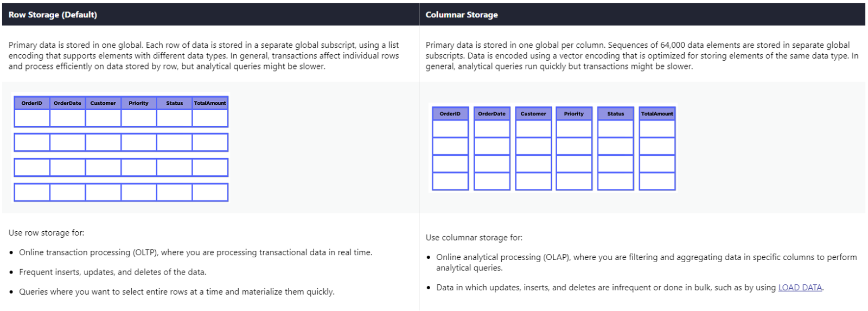Image resolution: width=868 pixels, height=311 pixels.
Task: Click Customer header in row storage diagram
Action: (x=103, y=103)
